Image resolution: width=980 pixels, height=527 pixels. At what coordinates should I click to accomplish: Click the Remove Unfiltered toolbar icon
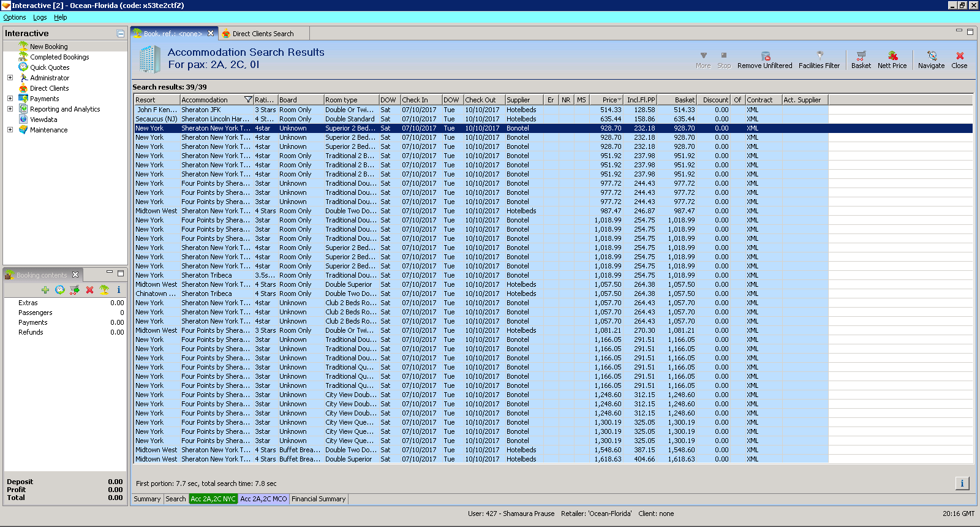(x=764, y=56)
